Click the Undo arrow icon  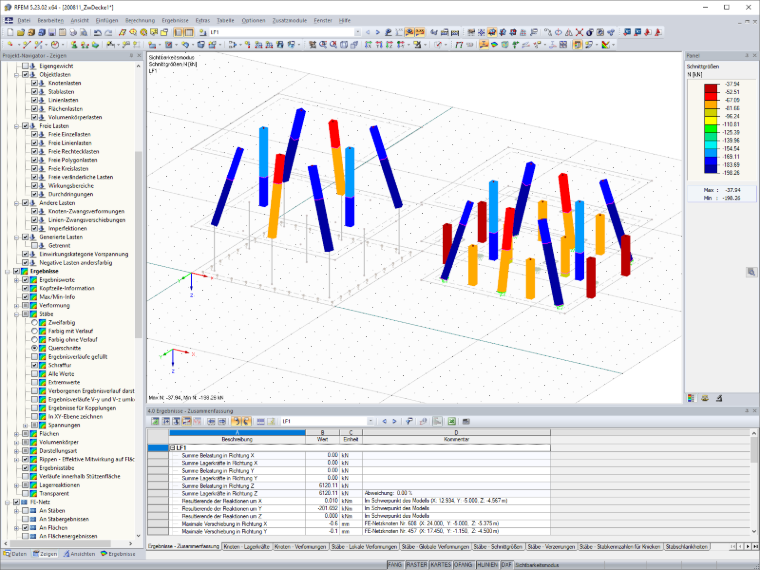point(97,32)
